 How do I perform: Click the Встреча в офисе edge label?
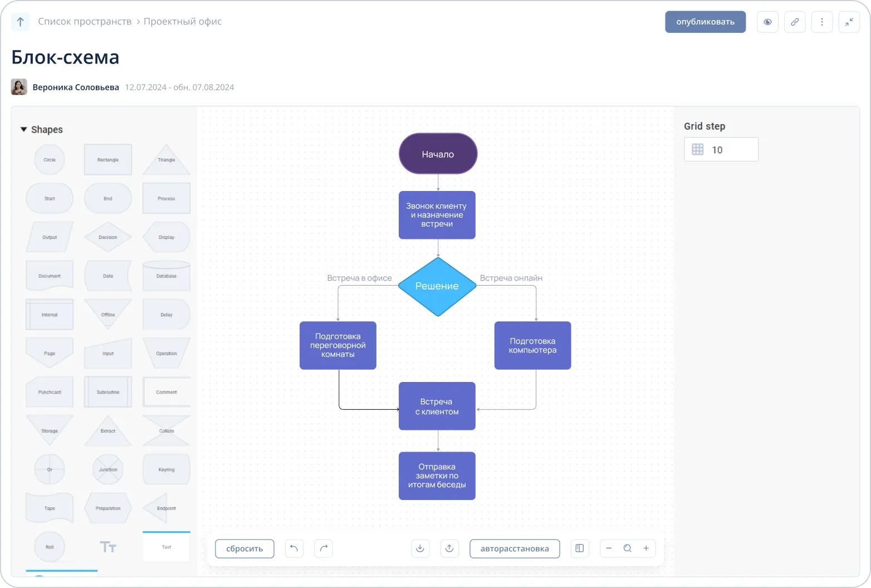point(359,278)
